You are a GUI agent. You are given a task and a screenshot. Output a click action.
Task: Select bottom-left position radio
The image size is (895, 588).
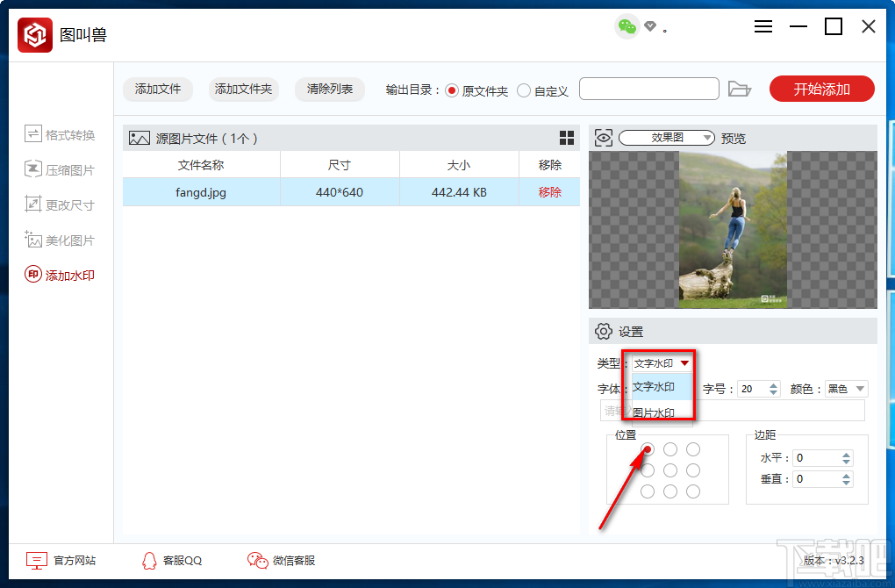point(648,491)
